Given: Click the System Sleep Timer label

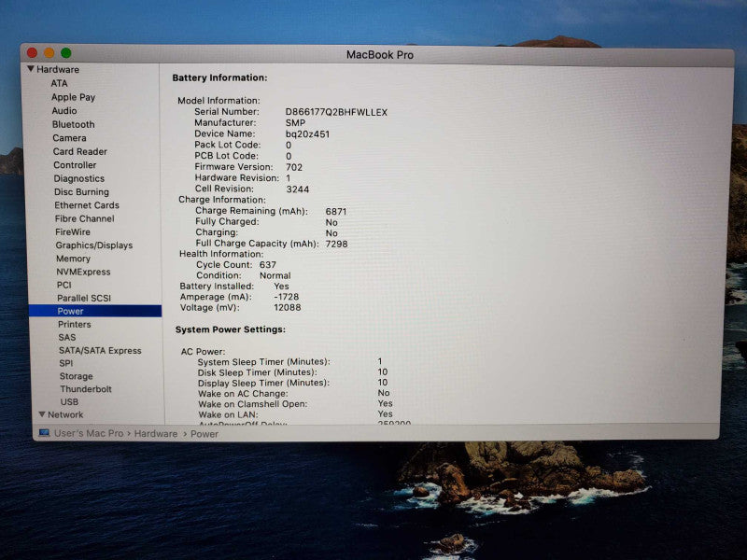Looking at the screenshot, I should 263,362.
